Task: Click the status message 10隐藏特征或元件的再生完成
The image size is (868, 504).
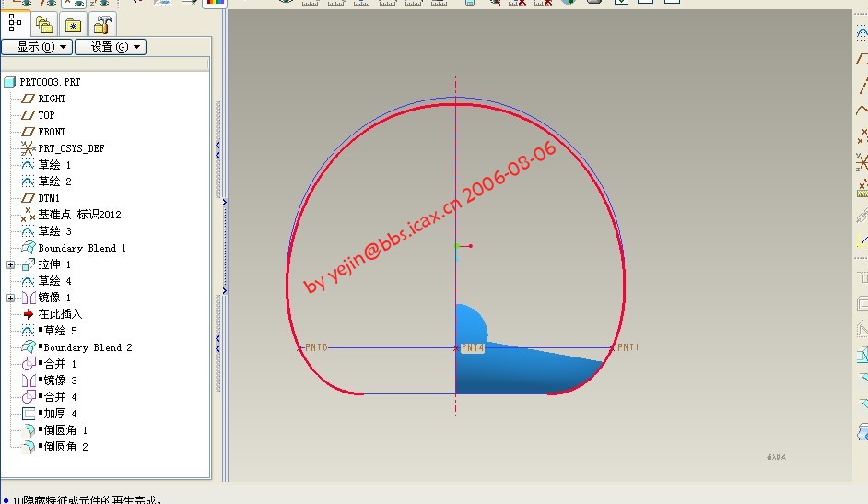Action: (x=87, y=499)
